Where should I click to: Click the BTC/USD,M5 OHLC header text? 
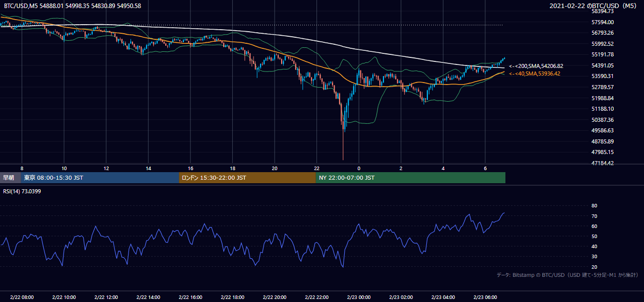tap(73, 6)
